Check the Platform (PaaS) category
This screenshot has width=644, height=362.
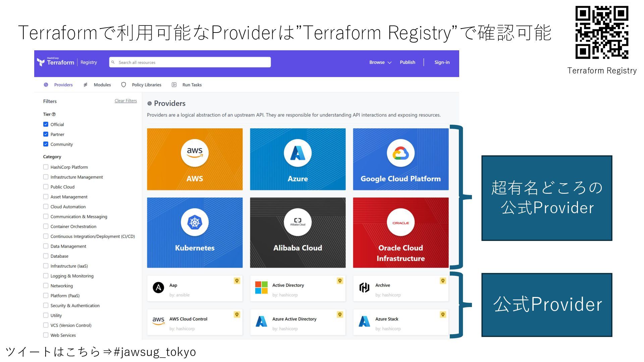click(x=46, y=296)
